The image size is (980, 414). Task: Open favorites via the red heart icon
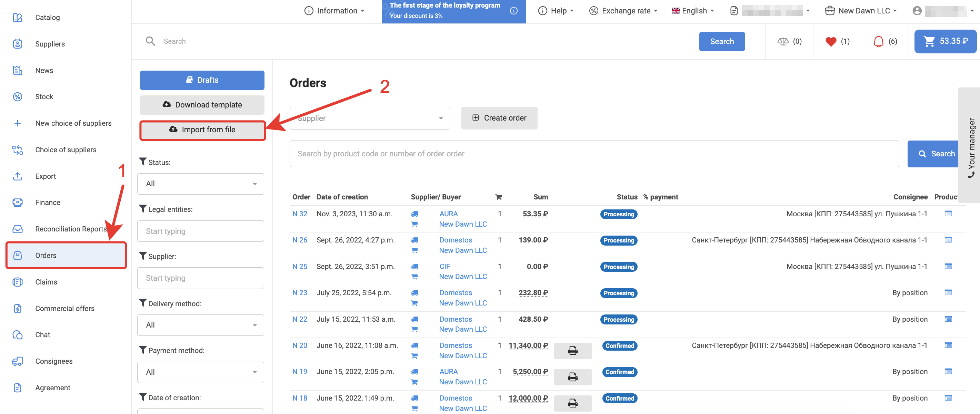pyautogui.click(x=830, y=41)
